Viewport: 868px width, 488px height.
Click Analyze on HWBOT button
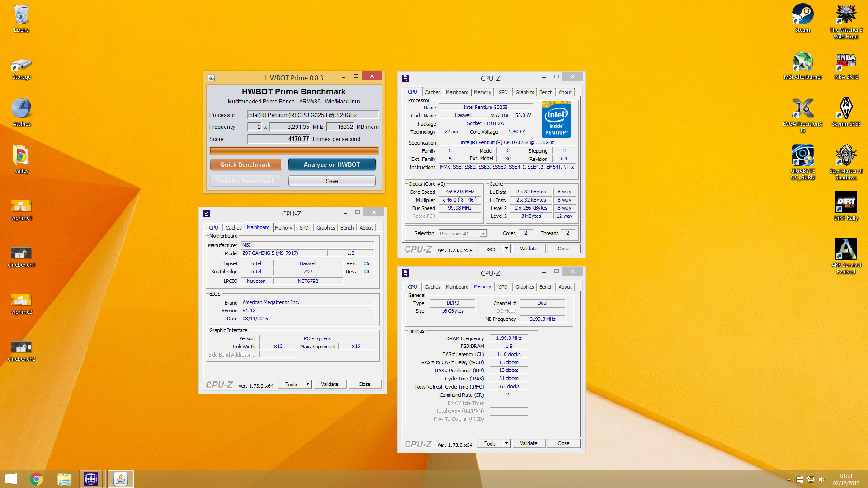[x=332, y=164]
